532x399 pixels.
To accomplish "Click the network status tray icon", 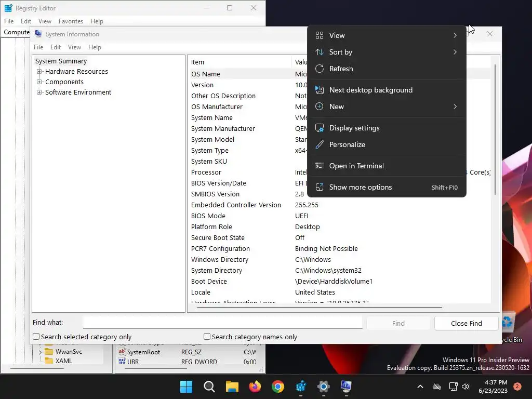I will tap(453, 387).
